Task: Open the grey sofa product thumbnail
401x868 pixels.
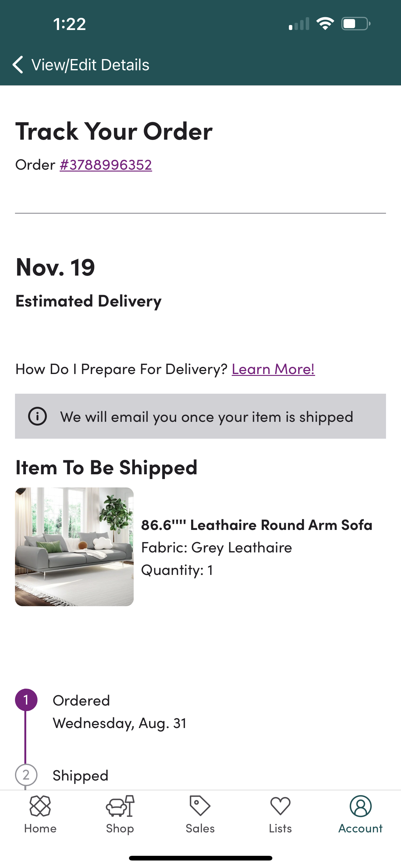Action: coord(74,546)
